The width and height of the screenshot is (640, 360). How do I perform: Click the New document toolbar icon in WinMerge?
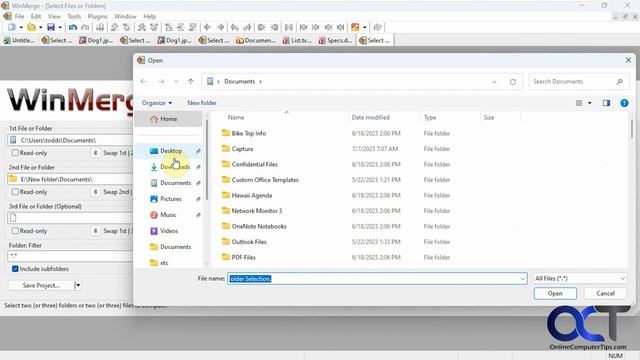click(12, 27)
